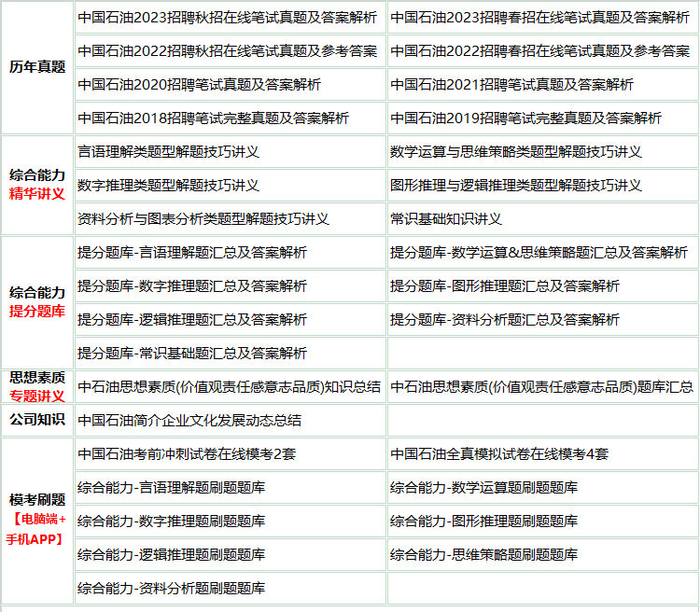The height and width of the screenshot is (612, 700).
Task: Select 言语理解类题型解题技巧讲义
Action: (x=168, y=152)
